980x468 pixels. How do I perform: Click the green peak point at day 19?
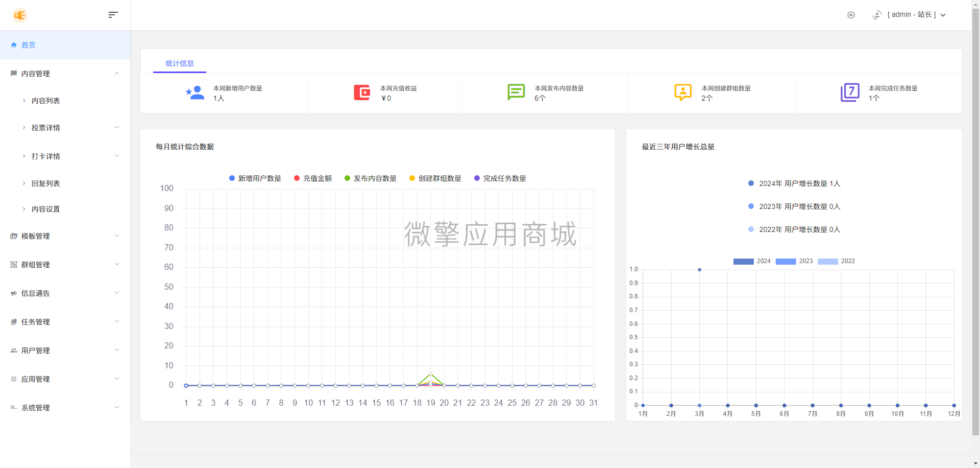coord(431,374)
